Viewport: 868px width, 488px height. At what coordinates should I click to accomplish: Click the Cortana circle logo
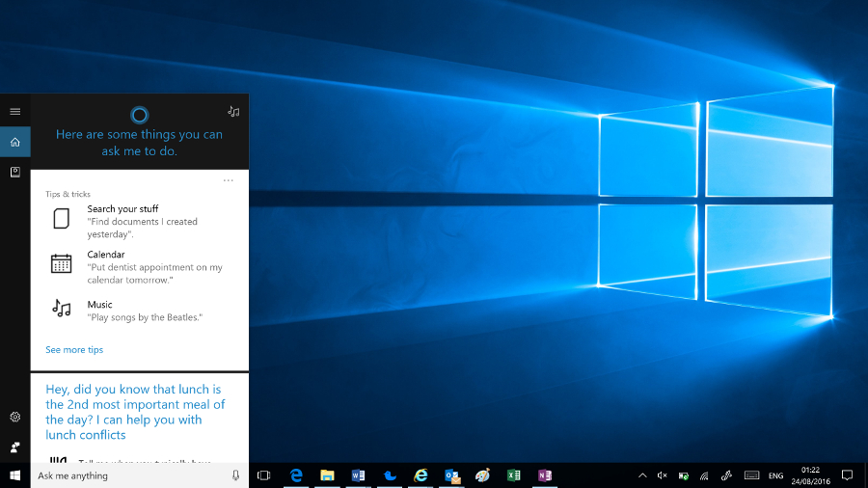tap(140, 115)
